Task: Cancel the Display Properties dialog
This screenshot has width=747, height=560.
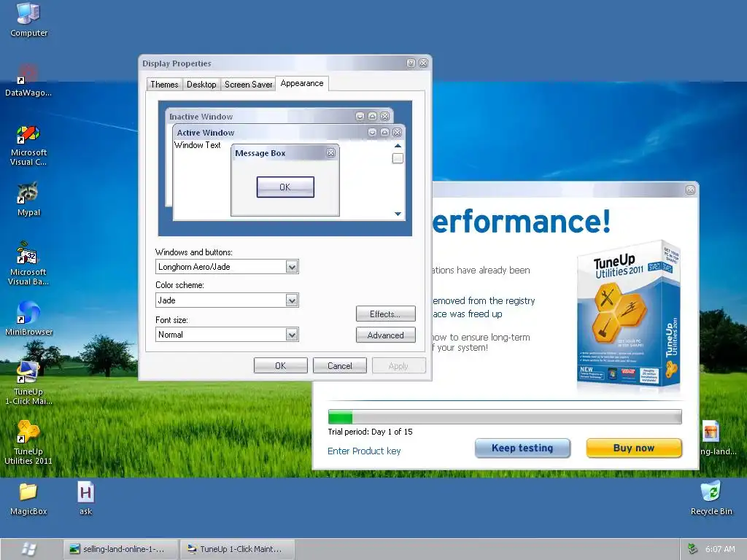Action: (340, 366)
